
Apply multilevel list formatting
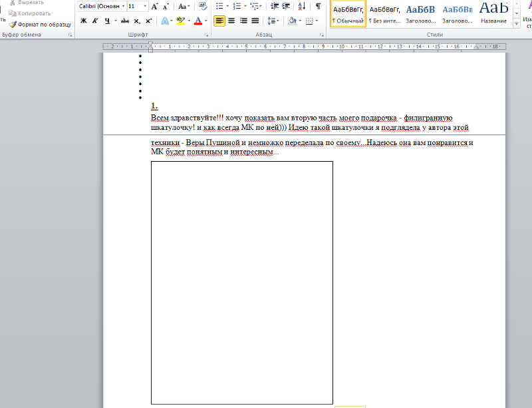pos(254,6)
